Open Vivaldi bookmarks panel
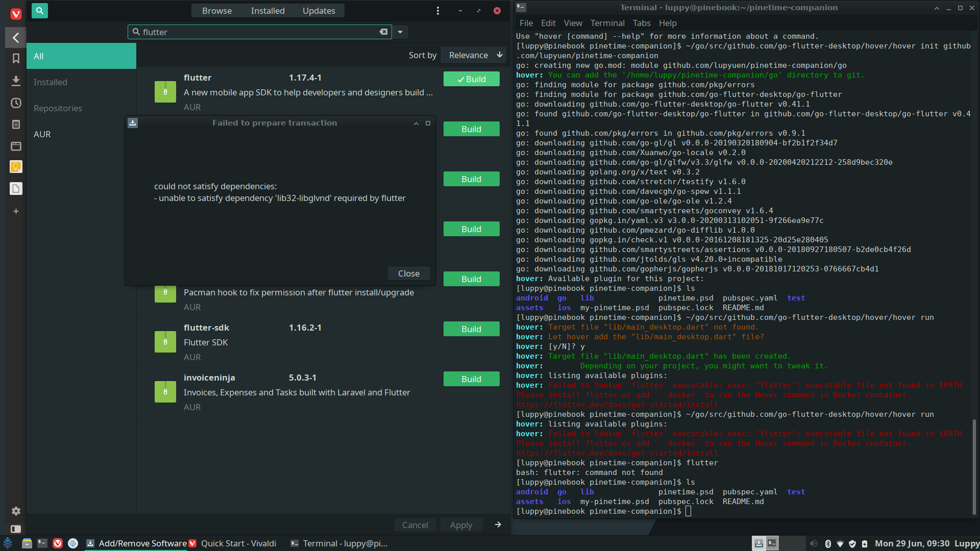 [x=16, y=59]
